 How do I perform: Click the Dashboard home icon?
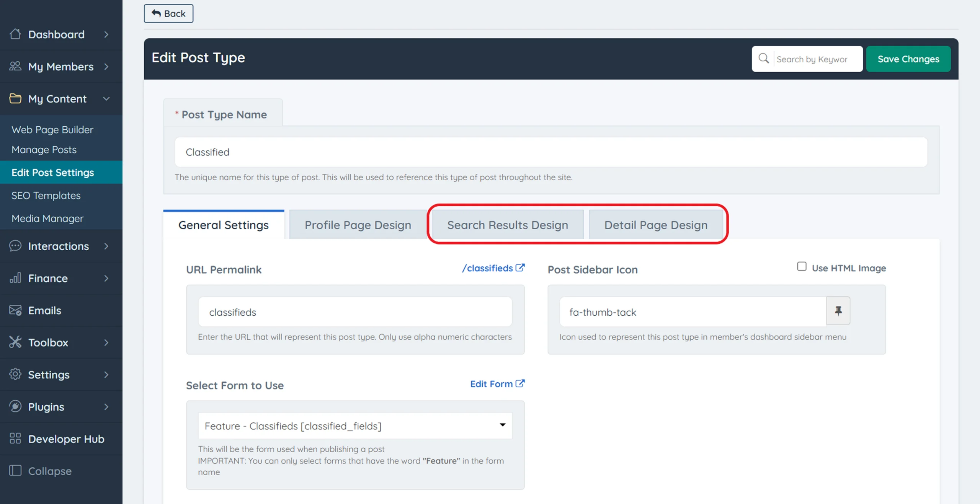(x=15, y=34)
